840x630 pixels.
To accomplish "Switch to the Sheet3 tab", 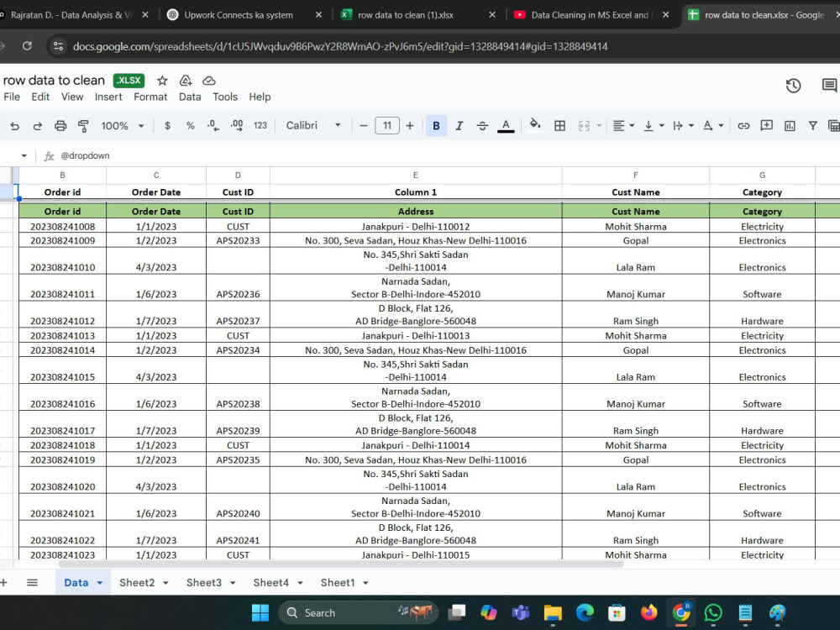I will [204, 582].
